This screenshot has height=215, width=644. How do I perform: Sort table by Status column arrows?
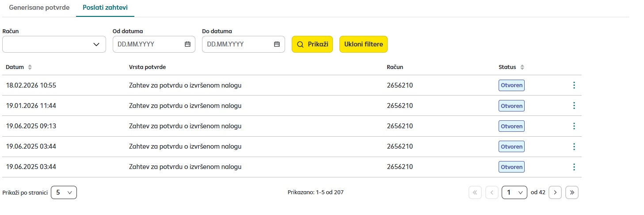click(522, 67)
